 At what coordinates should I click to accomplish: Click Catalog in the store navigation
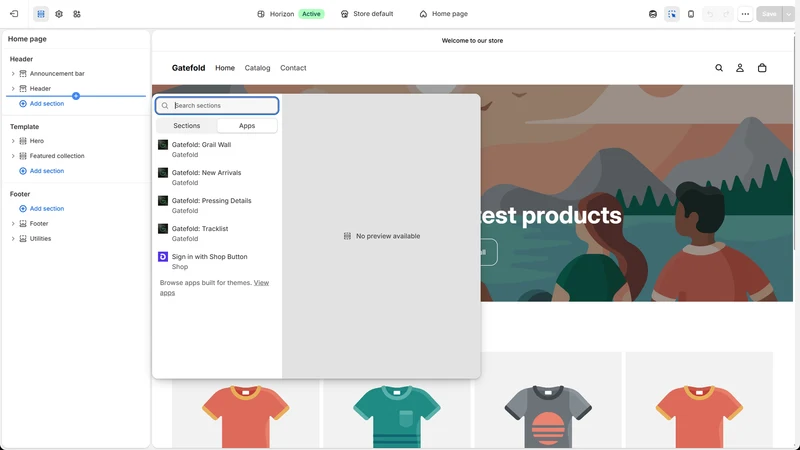pos(257,68)
